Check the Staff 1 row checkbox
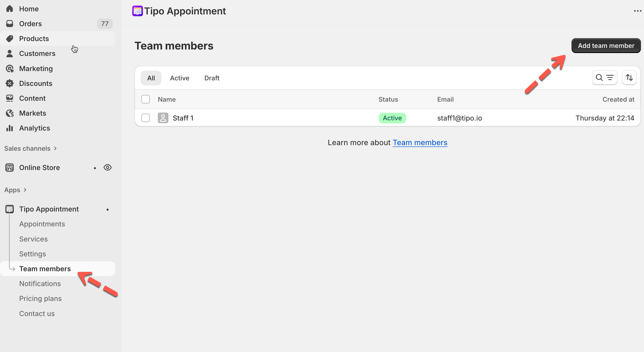 pyautogui.click(x=146, y=118)
